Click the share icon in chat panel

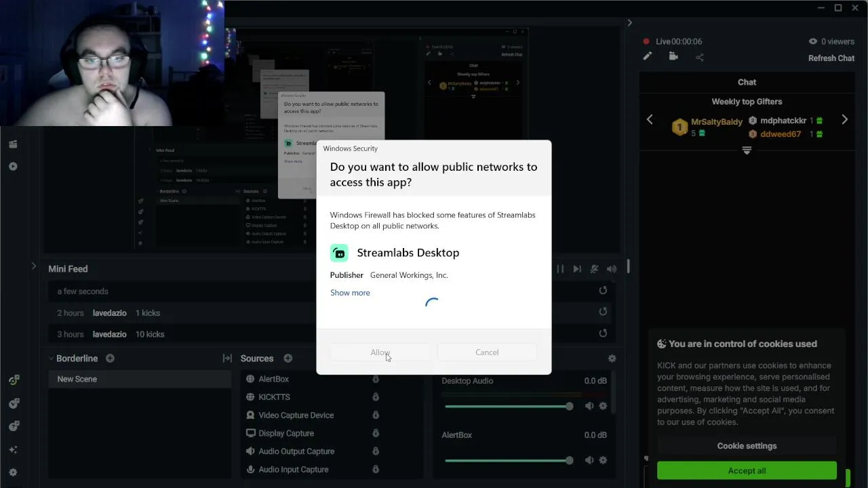pos(699,57)
